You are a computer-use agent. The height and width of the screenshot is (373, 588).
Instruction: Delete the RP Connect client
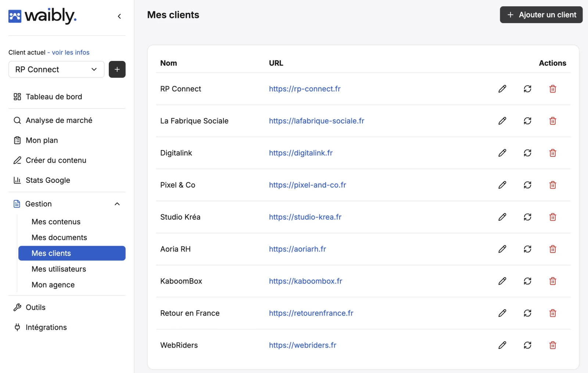pos(553,89)
